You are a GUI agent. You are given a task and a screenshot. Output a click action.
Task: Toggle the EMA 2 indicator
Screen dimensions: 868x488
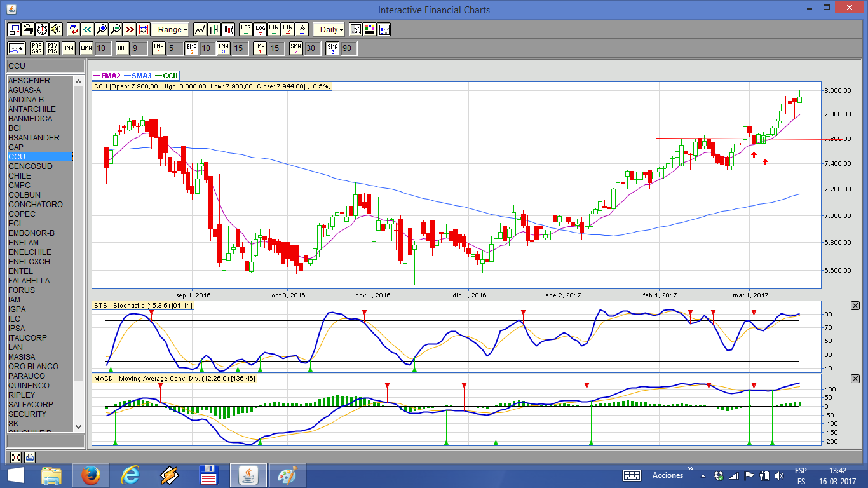tap(191, 48)
